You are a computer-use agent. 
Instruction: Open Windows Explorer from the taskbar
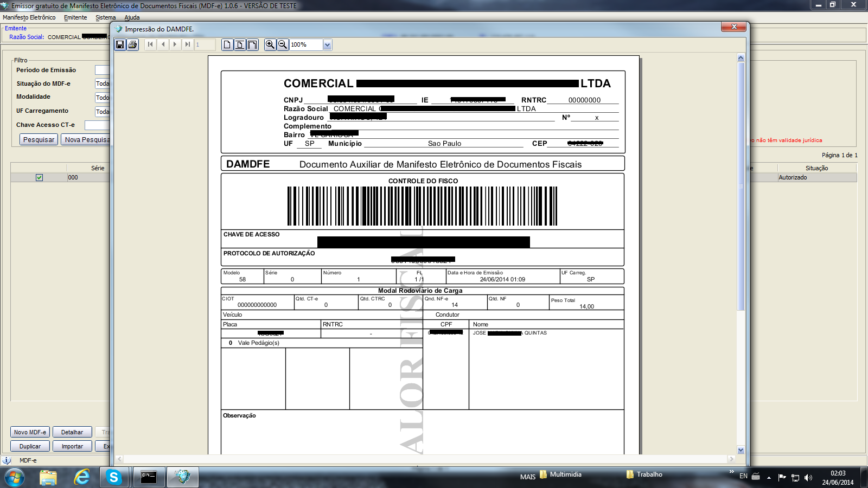pyautogui.click(x=48, y=477)
